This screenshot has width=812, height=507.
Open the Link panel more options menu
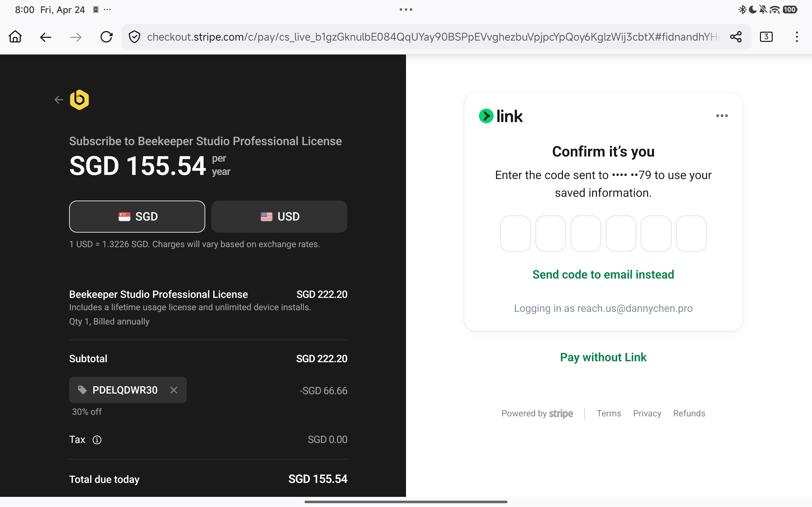point(722,116)
